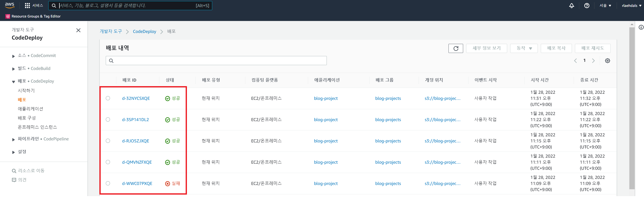
Task: Click the 시작 시간 column header
Action: tap(540, 80)
